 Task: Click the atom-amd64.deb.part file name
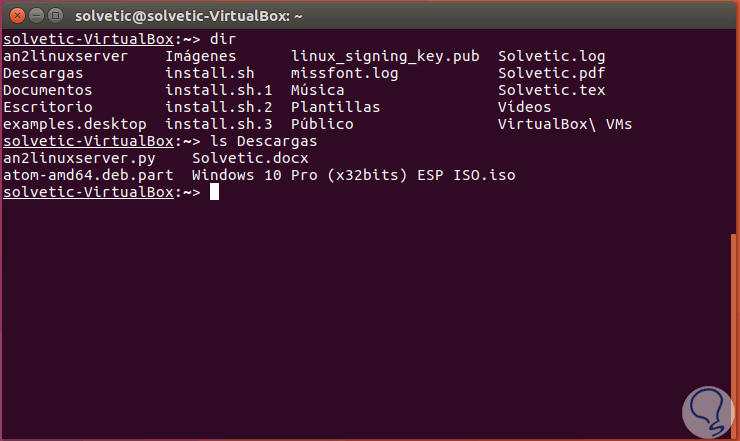click(87, 175)
